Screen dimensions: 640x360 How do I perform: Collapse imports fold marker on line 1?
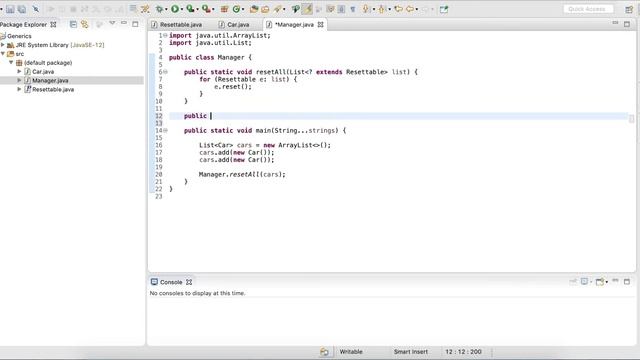(165, 36)
